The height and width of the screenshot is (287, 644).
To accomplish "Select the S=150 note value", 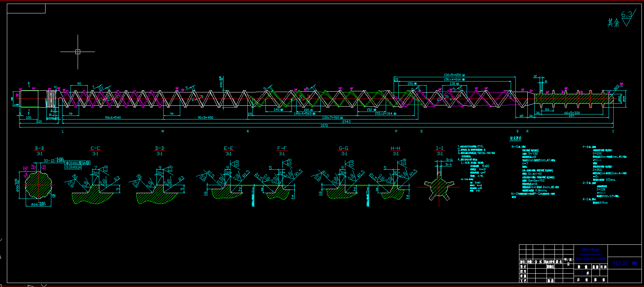I will coord(597,170).
